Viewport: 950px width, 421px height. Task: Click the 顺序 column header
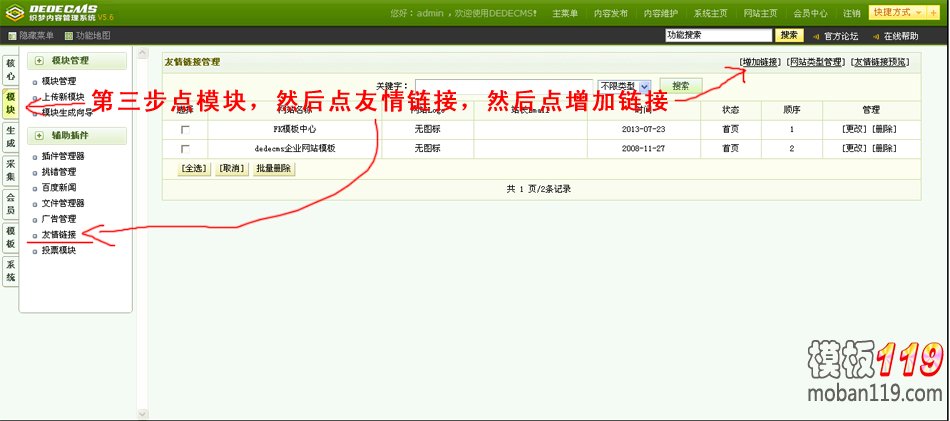[791, 110]
